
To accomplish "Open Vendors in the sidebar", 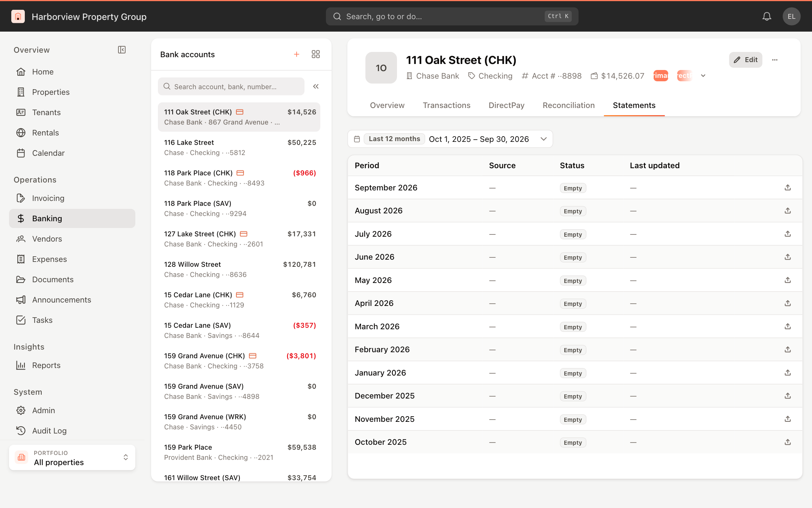I will pyautogui.click(x=72, y=239).
